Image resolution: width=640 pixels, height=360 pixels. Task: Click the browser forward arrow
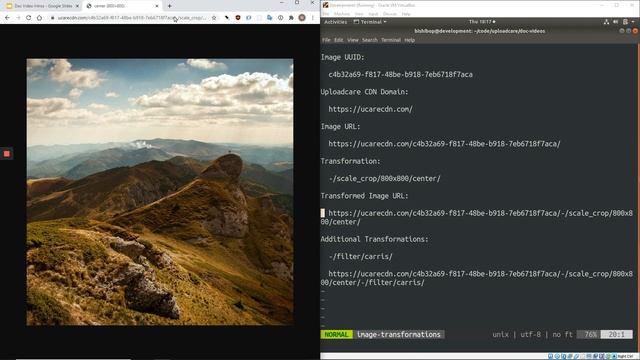(18, 18)
